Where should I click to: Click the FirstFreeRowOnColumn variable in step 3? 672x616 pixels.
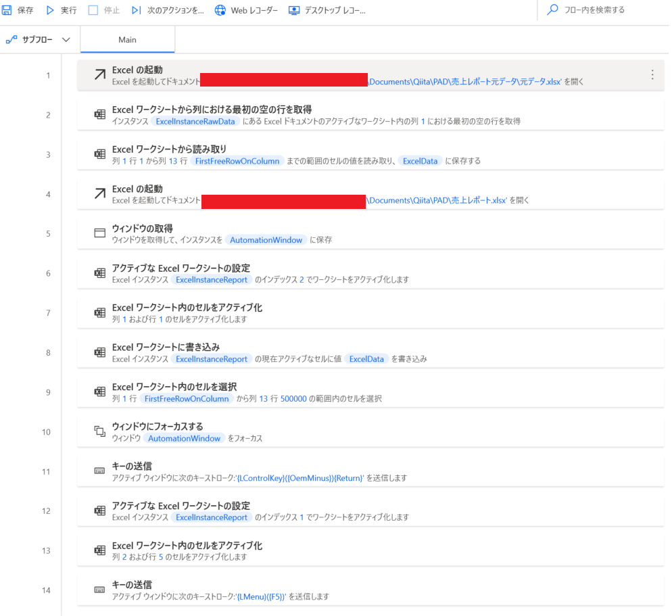click(x=237, y=161)
